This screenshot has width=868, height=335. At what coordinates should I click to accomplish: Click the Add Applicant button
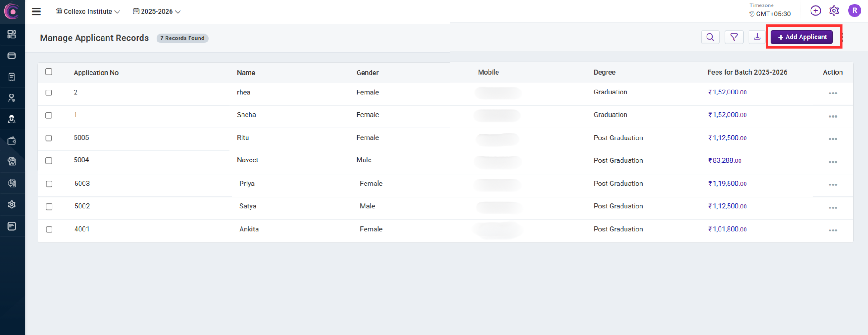click(x=802, y=37)
